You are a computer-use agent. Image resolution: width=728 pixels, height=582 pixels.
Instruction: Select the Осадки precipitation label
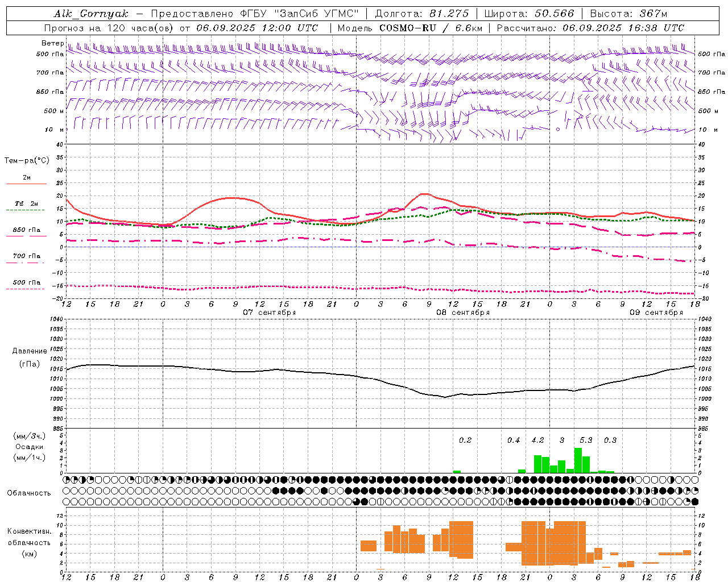point(30,447)
